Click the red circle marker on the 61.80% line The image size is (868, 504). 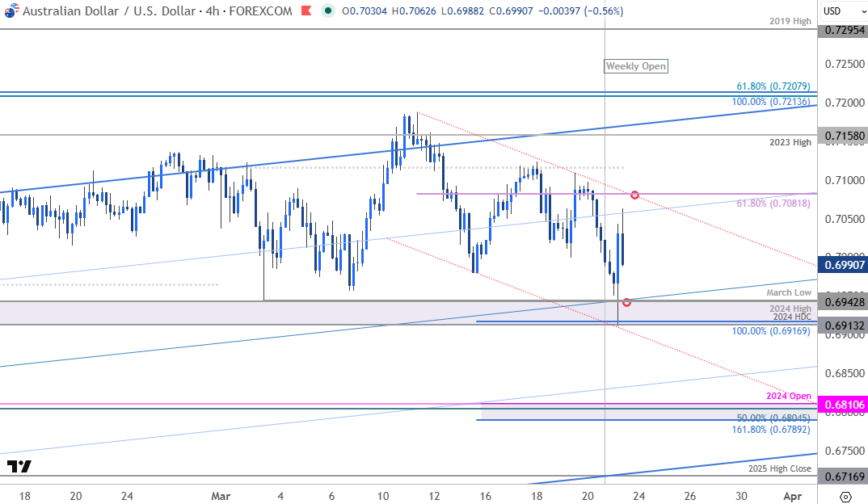[x=635, y=195]
